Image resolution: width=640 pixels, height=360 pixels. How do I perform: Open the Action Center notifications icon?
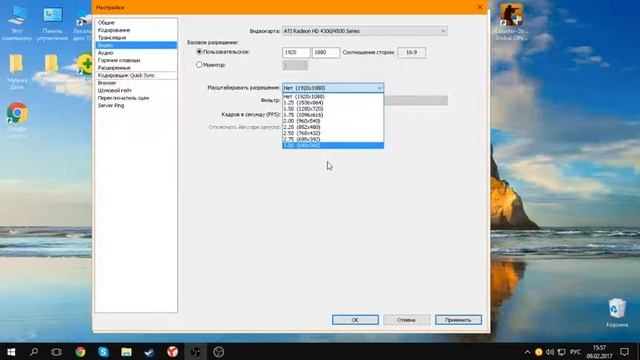624,352
